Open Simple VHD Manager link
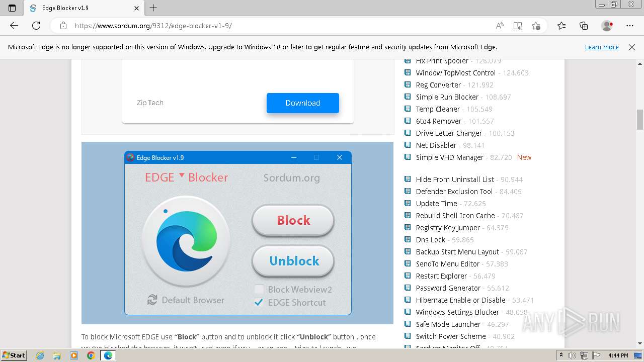 point(450,157)
